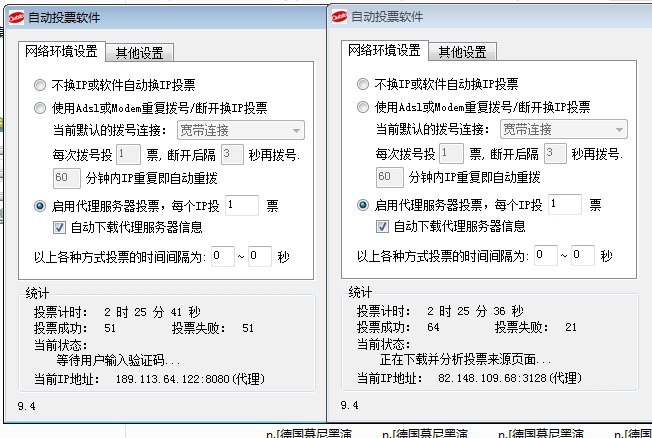The height and width of the screenshot is (438, 652).
Task: Click 每次拨号投 votes field in left window
Action: pos(128,155)
